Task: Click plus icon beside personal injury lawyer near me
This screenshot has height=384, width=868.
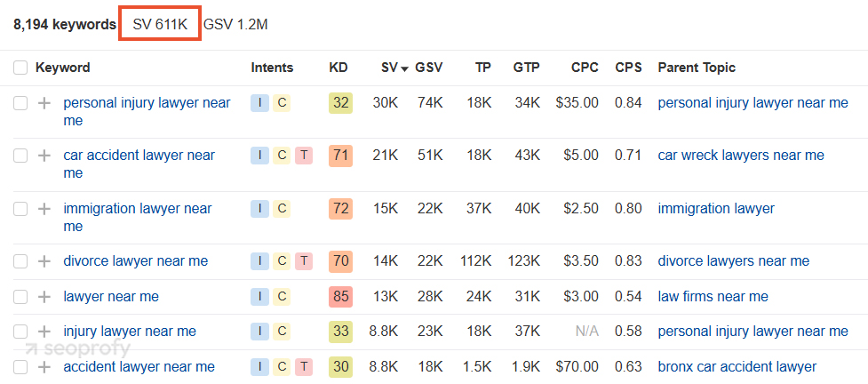Action: click(x=44, y=103)
